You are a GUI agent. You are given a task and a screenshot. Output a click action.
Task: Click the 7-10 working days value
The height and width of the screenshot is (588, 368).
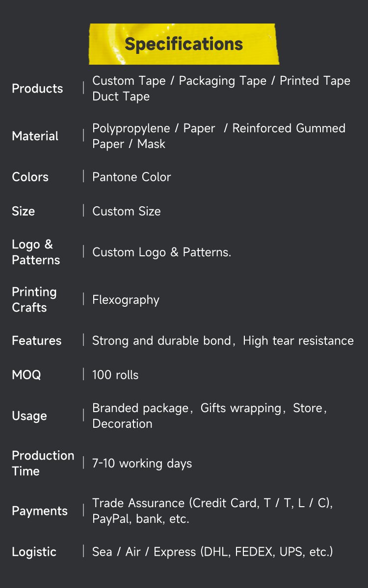(142, 464)
